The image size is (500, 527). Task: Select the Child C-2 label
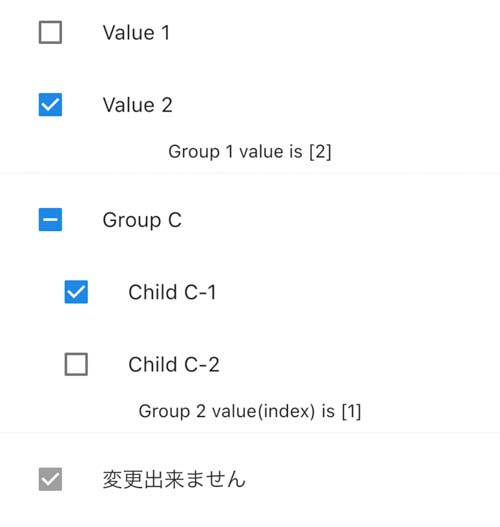click(174, 364)
